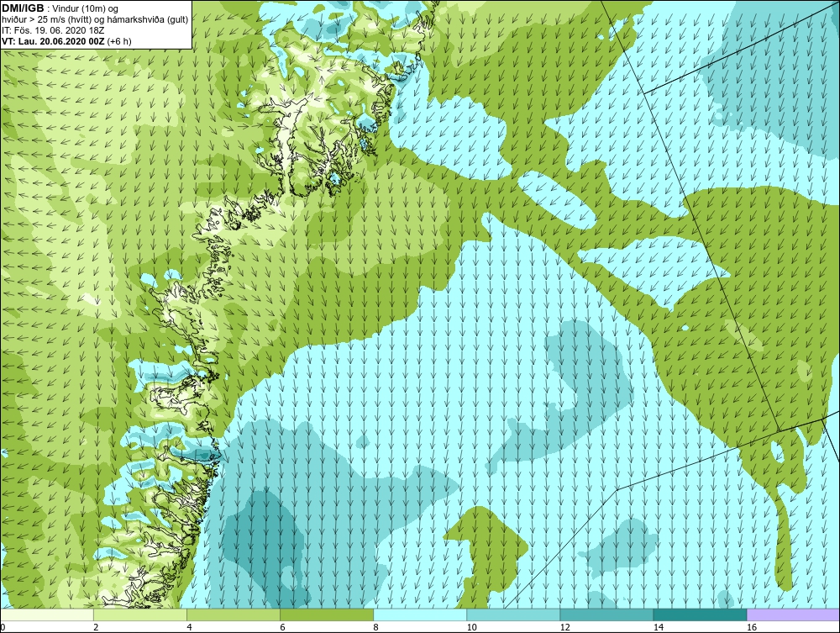Screen dimensions: 840x633
Task: Click the legend scale value 10
Action: [471, 627]
